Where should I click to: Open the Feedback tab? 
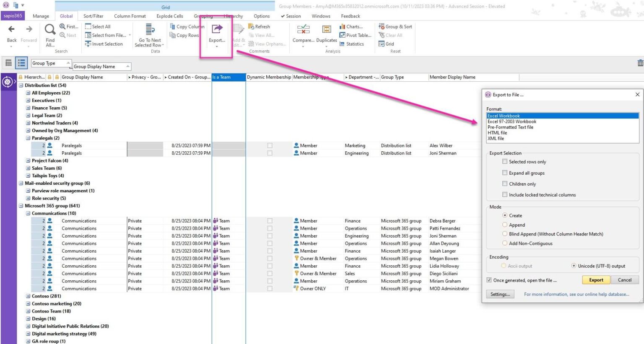click(351, 16)
